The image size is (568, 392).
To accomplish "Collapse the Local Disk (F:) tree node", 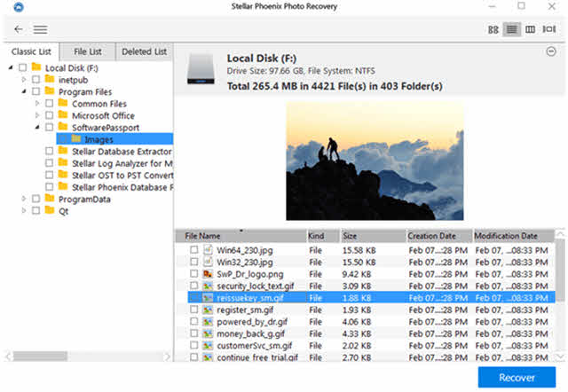I will point(11,67).
